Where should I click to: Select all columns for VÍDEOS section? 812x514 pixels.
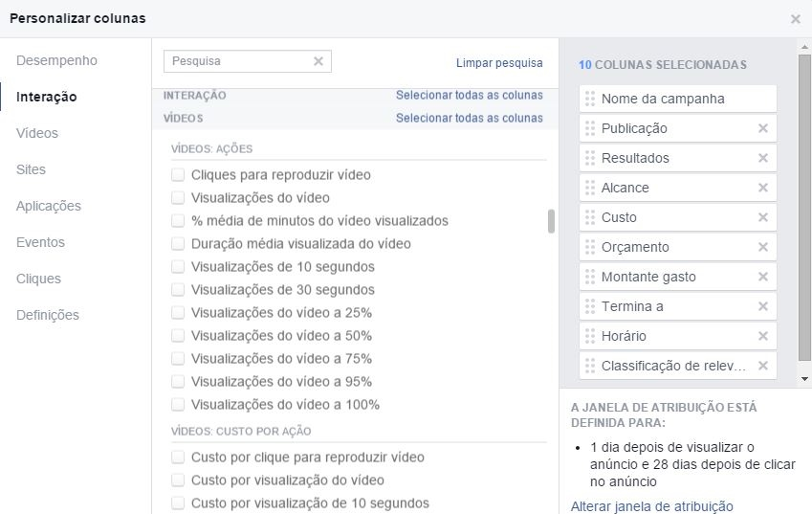[470, 118]
